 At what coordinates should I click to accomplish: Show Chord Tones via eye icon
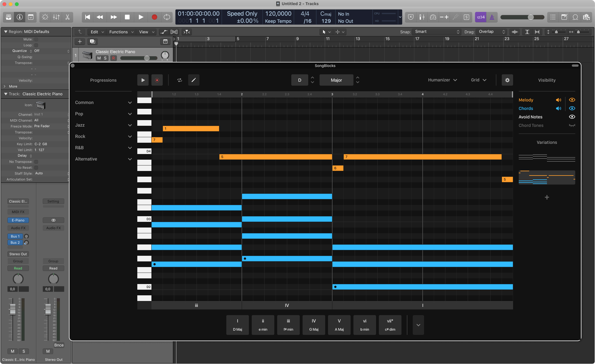point(572,125)
